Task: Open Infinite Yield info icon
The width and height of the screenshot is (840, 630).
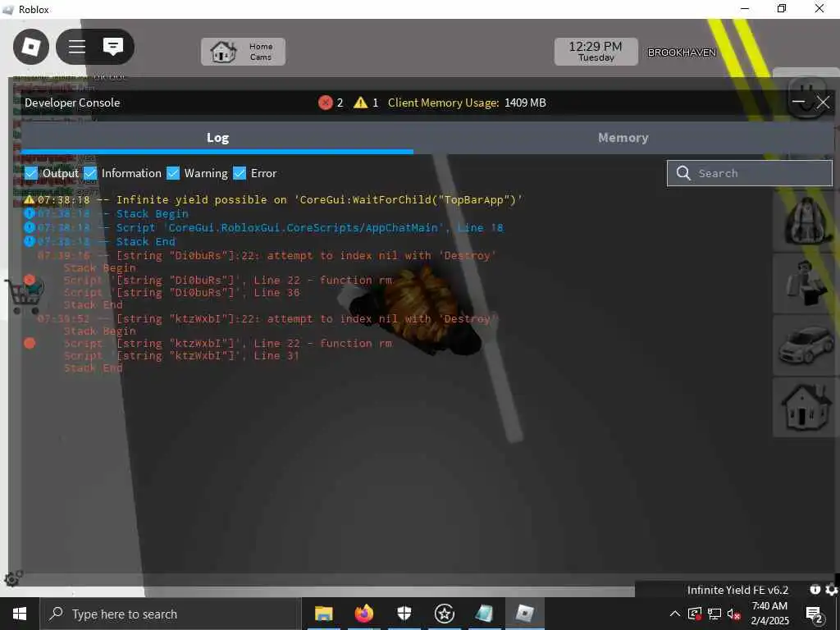Action: [815, 589]
